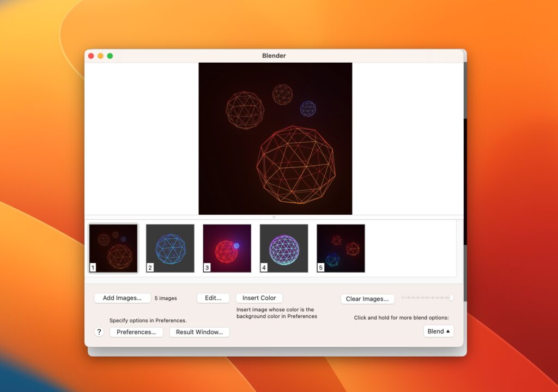Click the Add Images button
Image resolution: width=558 pixels, height=392 pixels.
[122, 298]
